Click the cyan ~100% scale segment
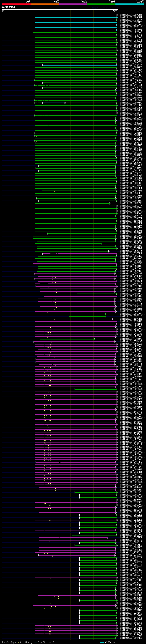The image size is (146, 644). 130,4
